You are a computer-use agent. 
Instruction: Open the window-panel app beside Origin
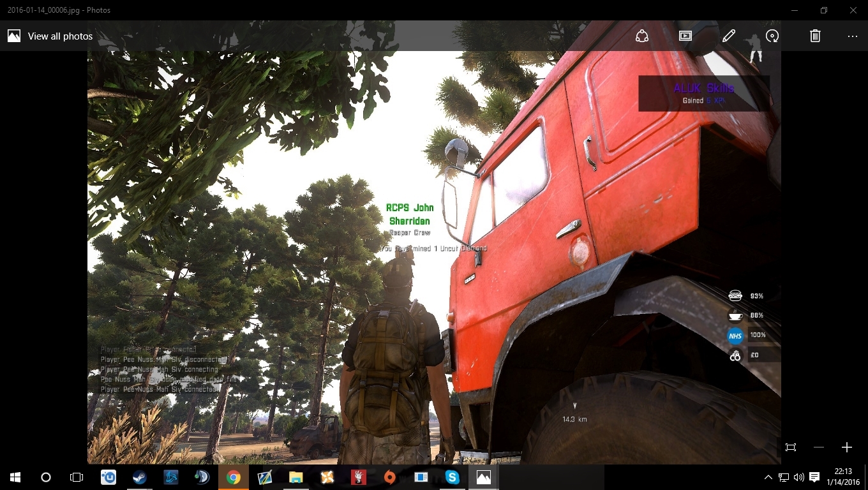coord(421,477)
